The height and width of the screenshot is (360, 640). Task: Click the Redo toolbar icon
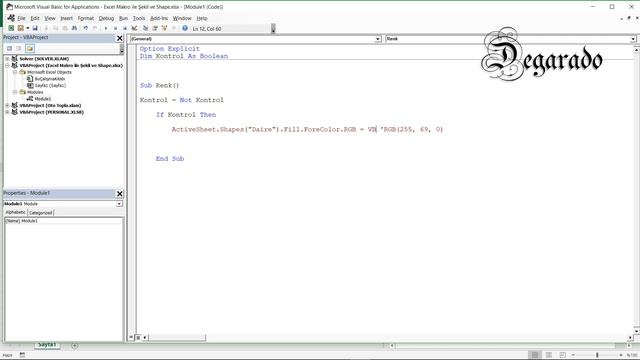pos(95,28)
